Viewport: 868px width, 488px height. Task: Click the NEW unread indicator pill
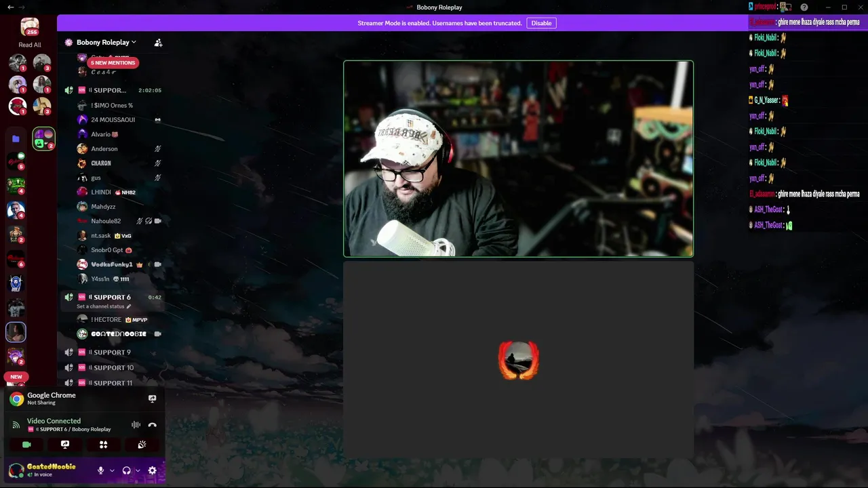click(16, 377)
